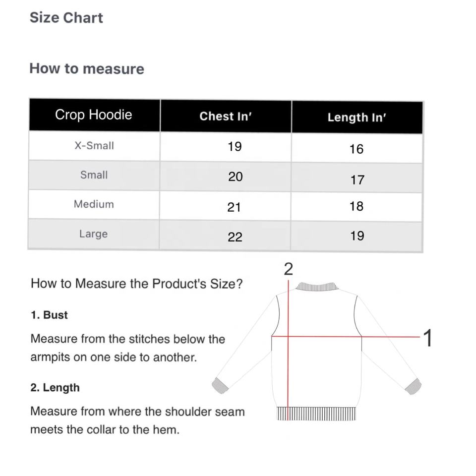Select the Length In' column header
Screen dimensions: 476x476
(357, 118)
